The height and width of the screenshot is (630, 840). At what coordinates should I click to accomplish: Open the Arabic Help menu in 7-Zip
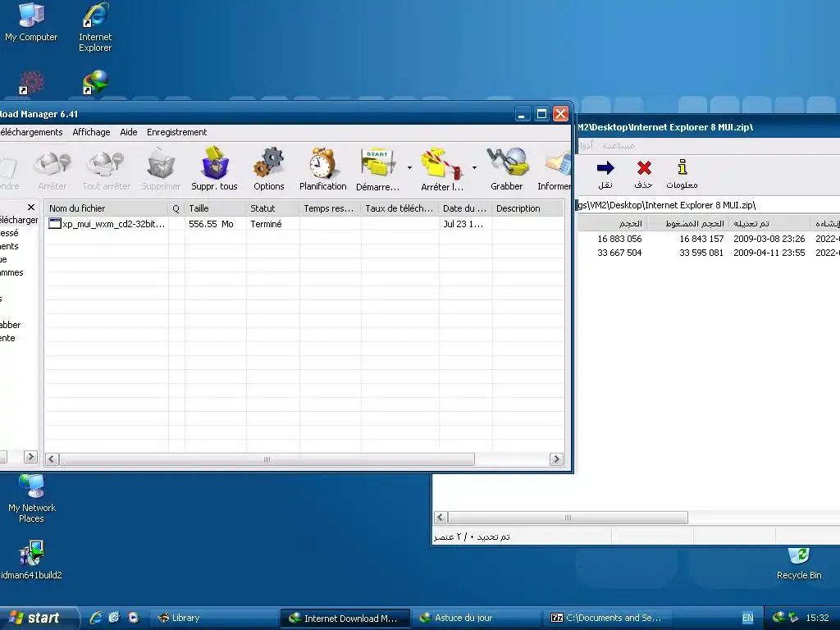tap(619, 146)
